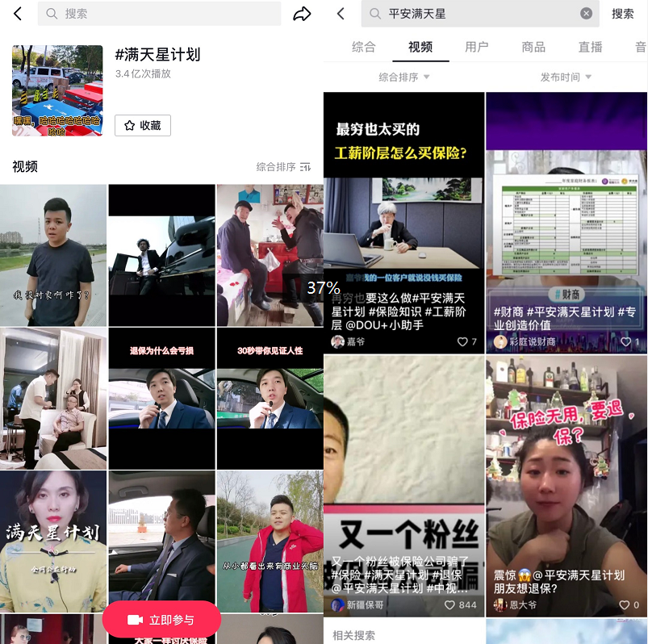Open the hotel room scene video

pos(53,399)
